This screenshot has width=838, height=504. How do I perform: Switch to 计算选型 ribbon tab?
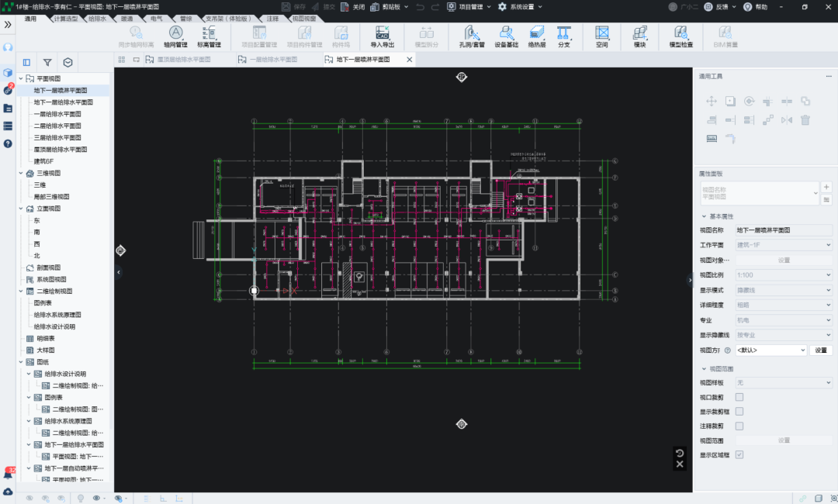point(66,18)
